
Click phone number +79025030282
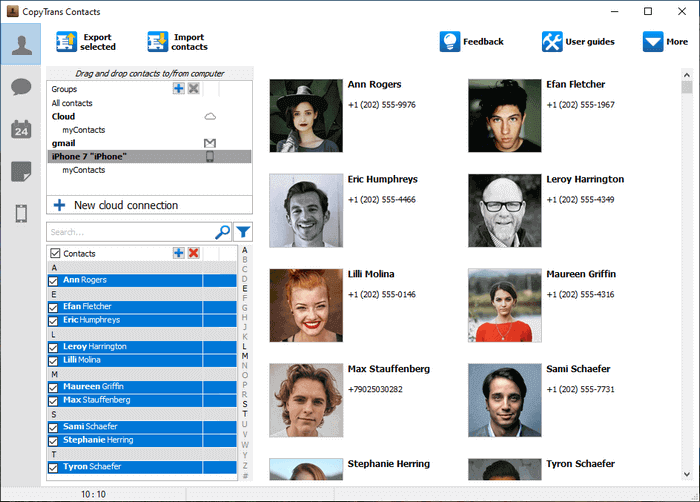(x=375, y=389)
